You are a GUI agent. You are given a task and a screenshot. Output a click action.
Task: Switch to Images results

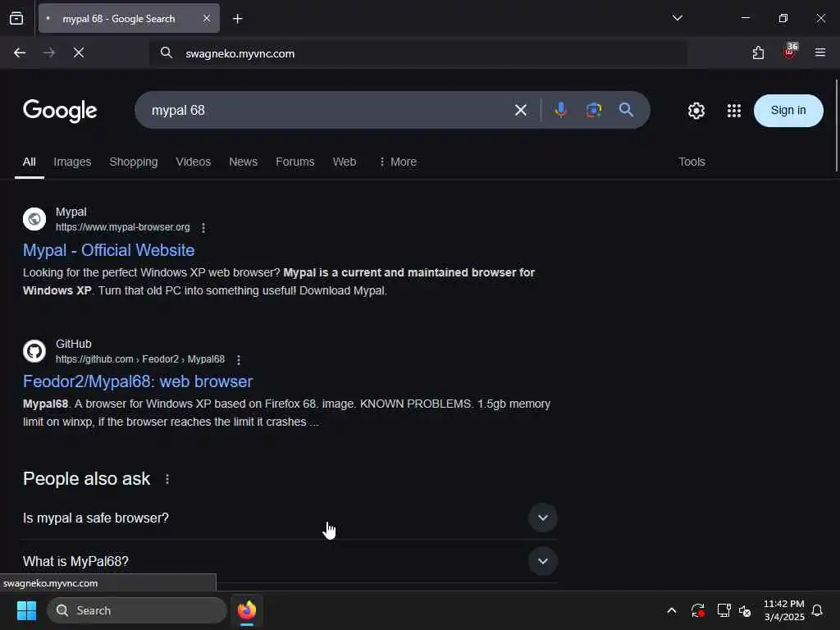[x=72, y=162]
